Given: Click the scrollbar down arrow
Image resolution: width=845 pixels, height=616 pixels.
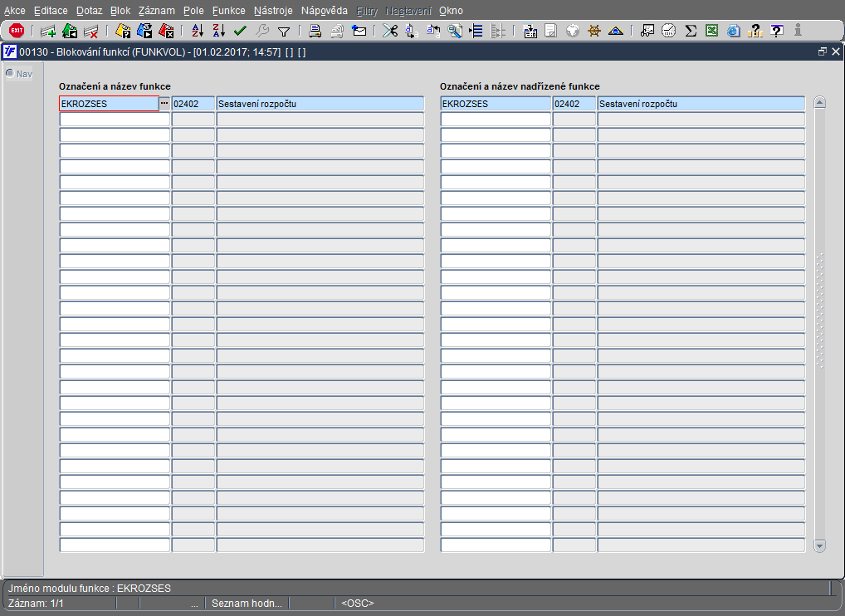Looking at the screenshot, I should (x=819, y=546).
